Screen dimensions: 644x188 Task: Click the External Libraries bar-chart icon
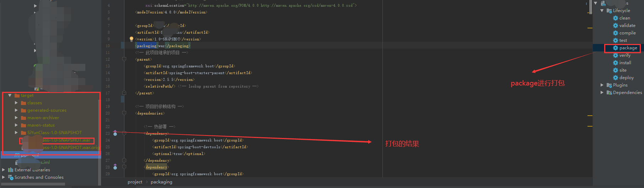[10, 170]
